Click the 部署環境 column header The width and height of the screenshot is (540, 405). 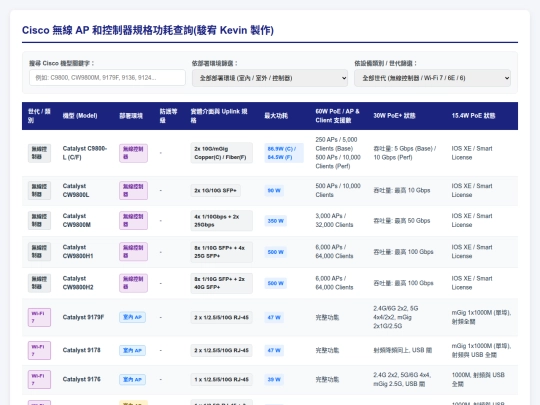point(131,116)
